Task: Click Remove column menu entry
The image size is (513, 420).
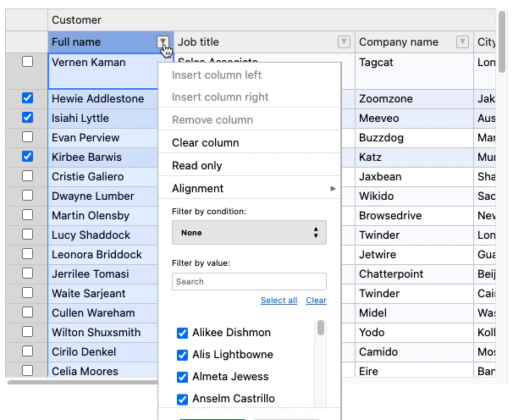Action: [249, 119]
